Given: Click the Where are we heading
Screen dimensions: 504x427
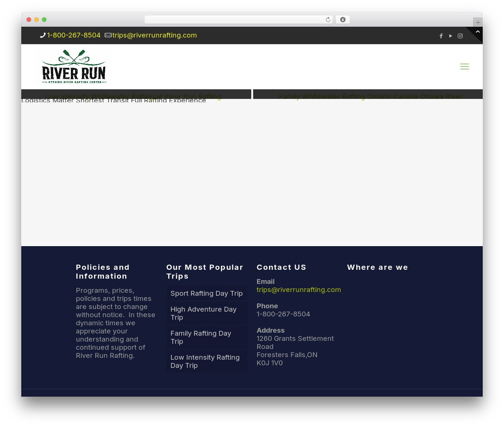Looking at the screenshot, I should [x=378, y=267].
